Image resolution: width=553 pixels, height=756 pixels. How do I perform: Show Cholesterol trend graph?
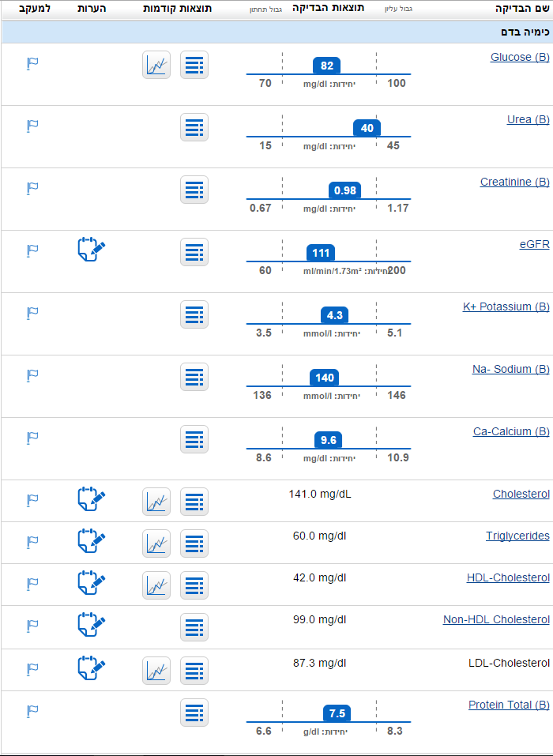point(156,502)
